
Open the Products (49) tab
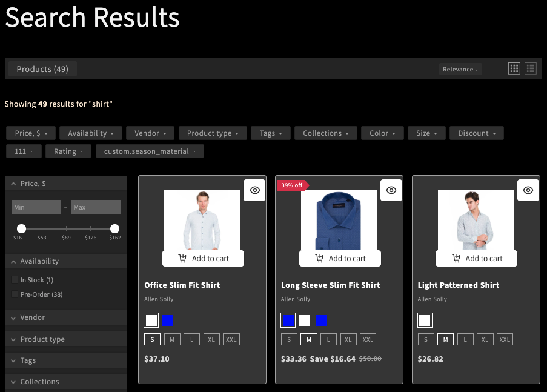[x=42, y=69]
